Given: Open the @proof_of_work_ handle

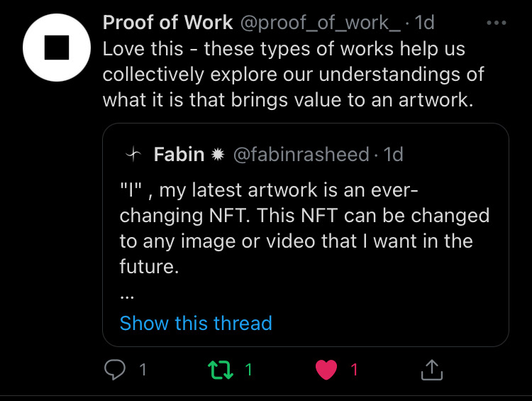Looking at the screenshot, I should pos(321,23).
